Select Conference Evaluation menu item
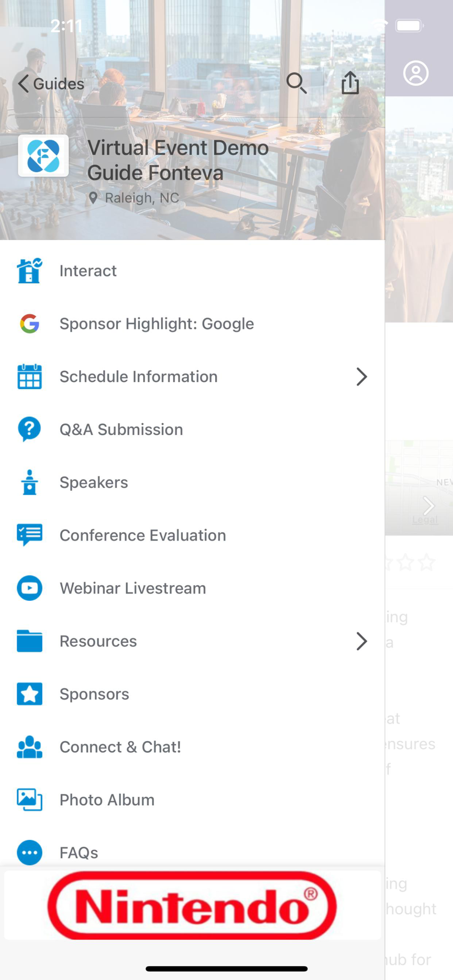453x980 pixels. (x=192, y=535)
